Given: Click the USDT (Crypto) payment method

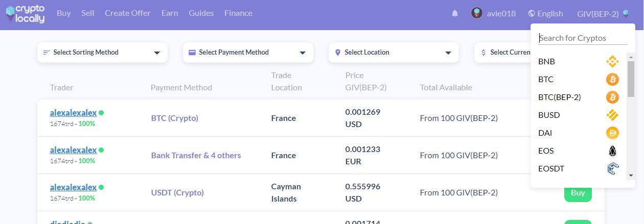Looking at the screenshot, I should [177, 192].
